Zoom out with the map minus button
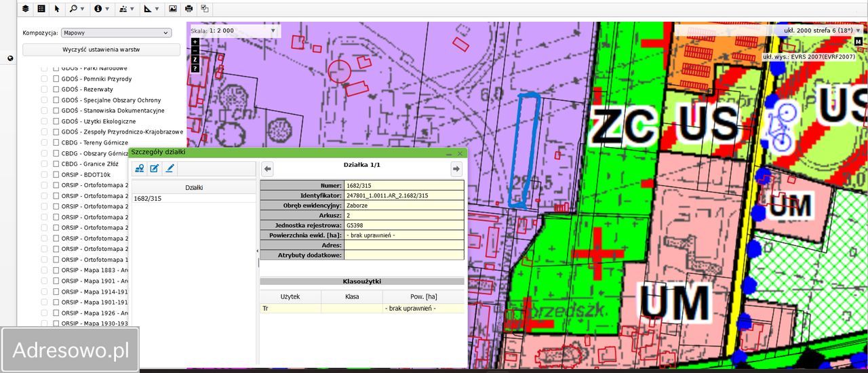Viewport: 868px width, 373px height. click(x=195, y=51)
